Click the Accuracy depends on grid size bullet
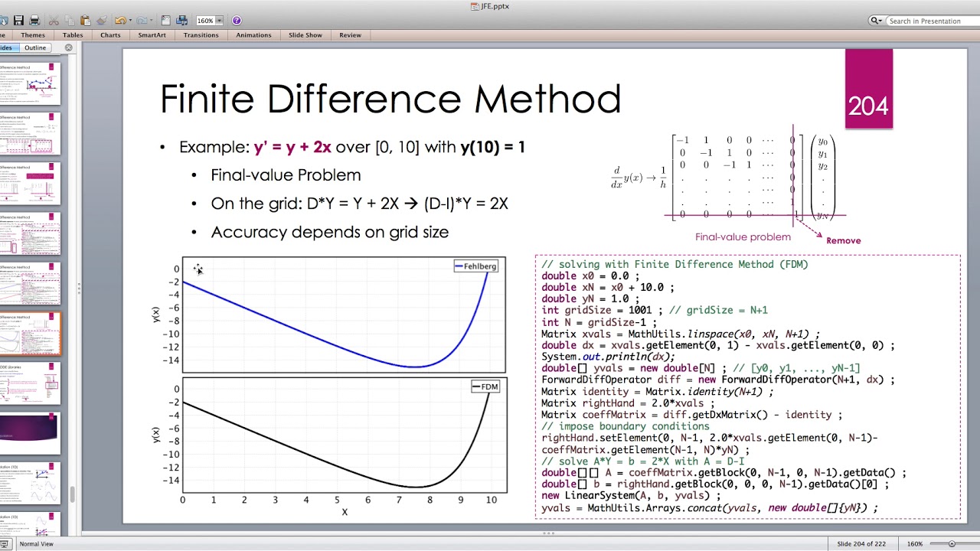 click(x=329, y=232)
